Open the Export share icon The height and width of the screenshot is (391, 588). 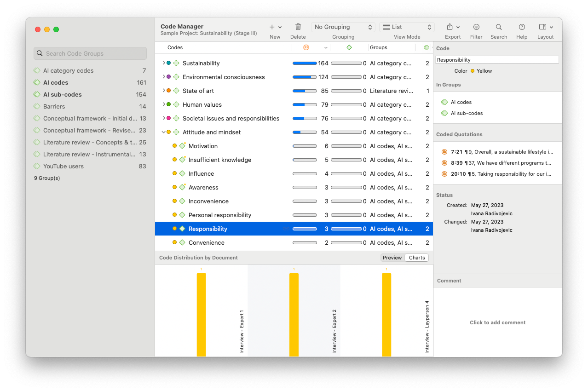click(x=450, y=27)
